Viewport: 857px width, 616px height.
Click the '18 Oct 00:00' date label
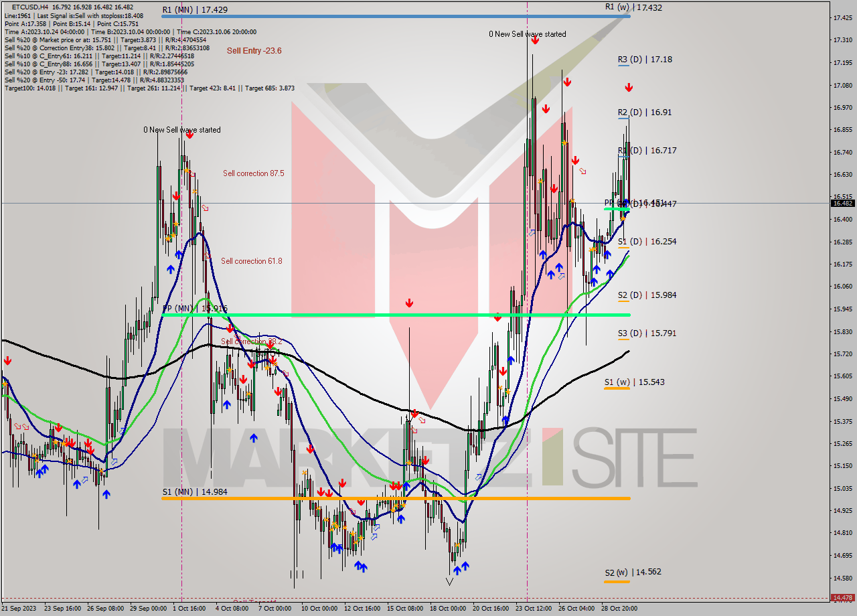click(448, 609)
